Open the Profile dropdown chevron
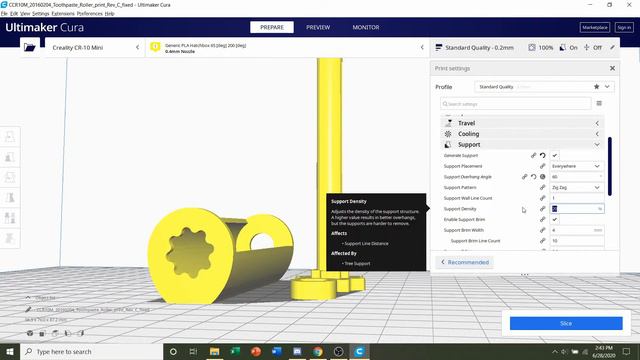Screen dimensions: 640x360 pyautogui.click(x=607, y=87)
